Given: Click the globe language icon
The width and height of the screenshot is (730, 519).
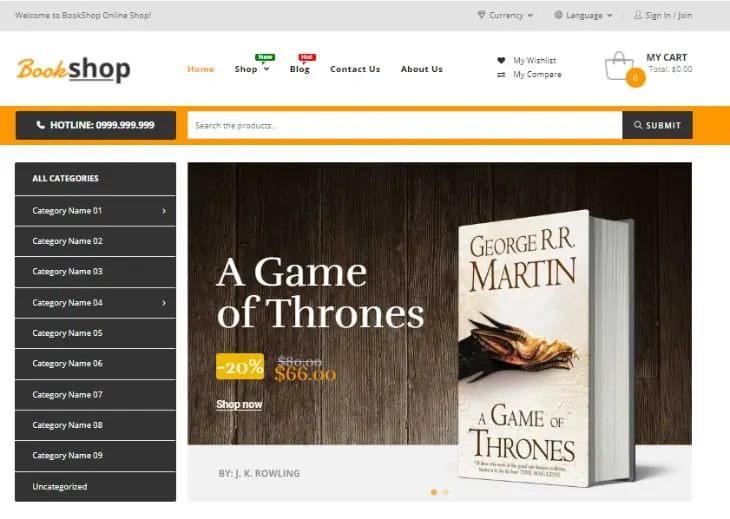Looking at the screenshot, I should (558, 15).
